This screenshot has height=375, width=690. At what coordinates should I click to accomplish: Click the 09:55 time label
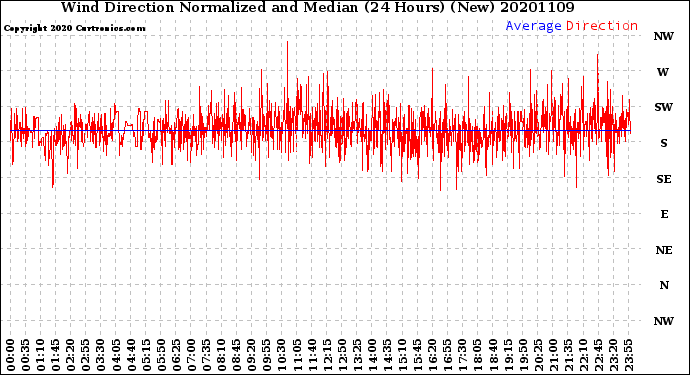click(x=267, y=355)
